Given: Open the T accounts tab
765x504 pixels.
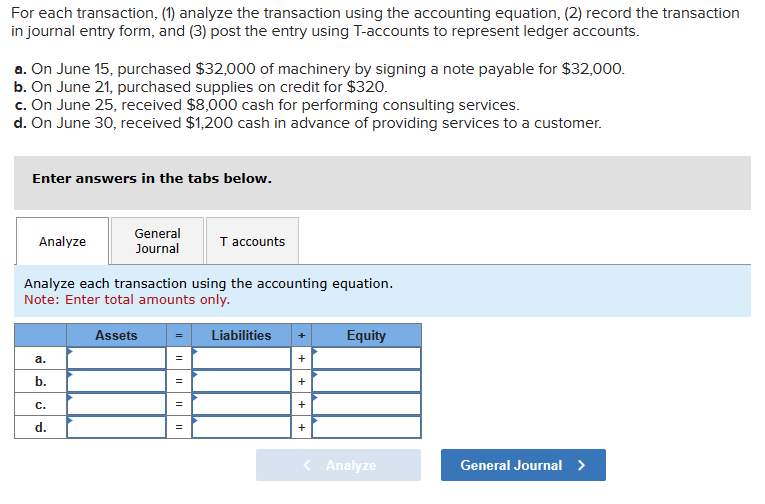Looking at the screenshot, I should tap(252, 241).
